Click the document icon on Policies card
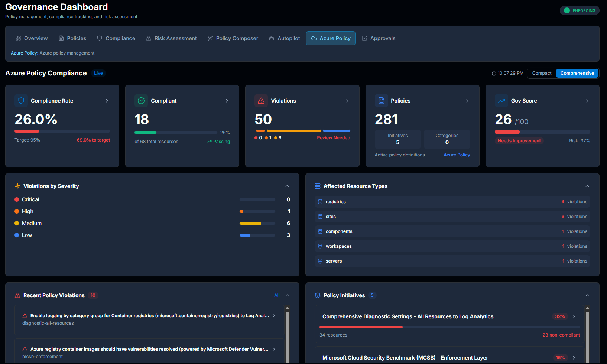 pyautogui.click(x=381, y=101)
